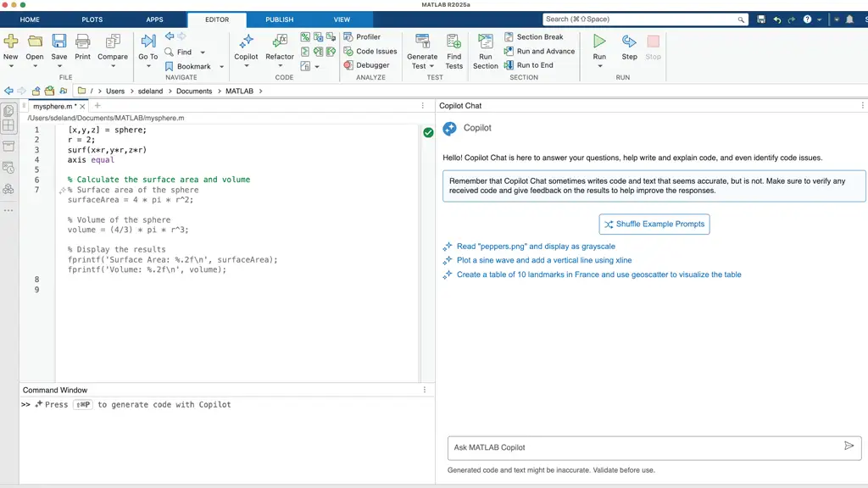The height and width of the screenshot is (488, 868).
Task: Select the sine wave xline example prompt
Action: coord(543,261)
